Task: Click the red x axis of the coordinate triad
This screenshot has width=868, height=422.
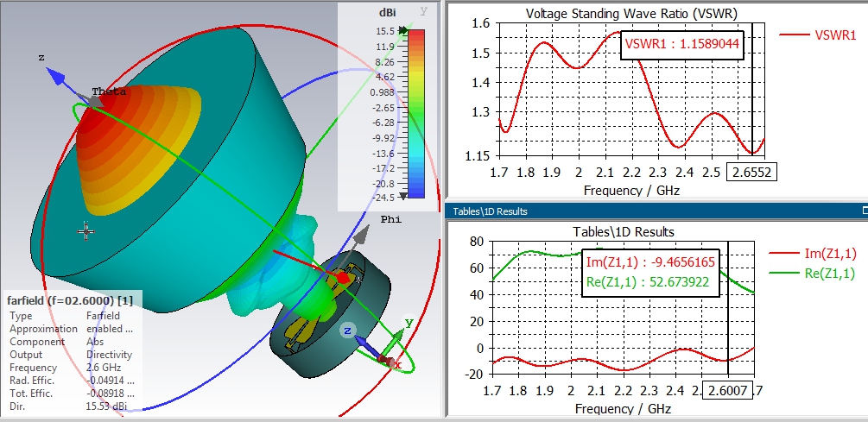Action: (x=387, y=362)
